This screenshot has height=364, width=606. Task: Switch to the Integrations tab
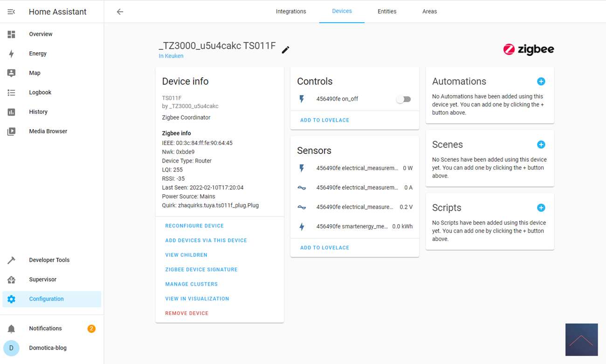pyautogui.click(x=291, y=12)
